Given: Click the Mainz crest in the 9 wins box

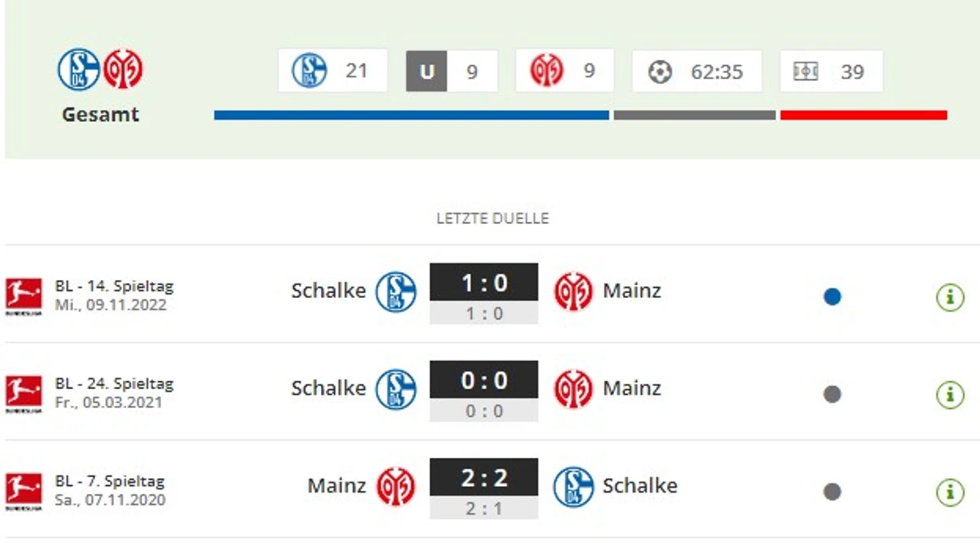Looking at the screenshot, I should [x=546, y=70].
